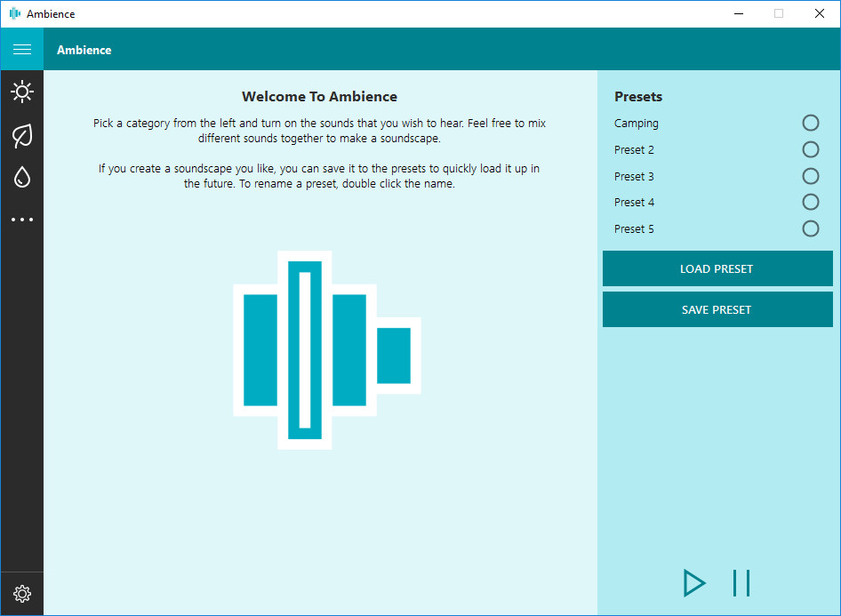Click the Preset 2 name label
This screenshot has width=841, height=616.
click(634, 149)
